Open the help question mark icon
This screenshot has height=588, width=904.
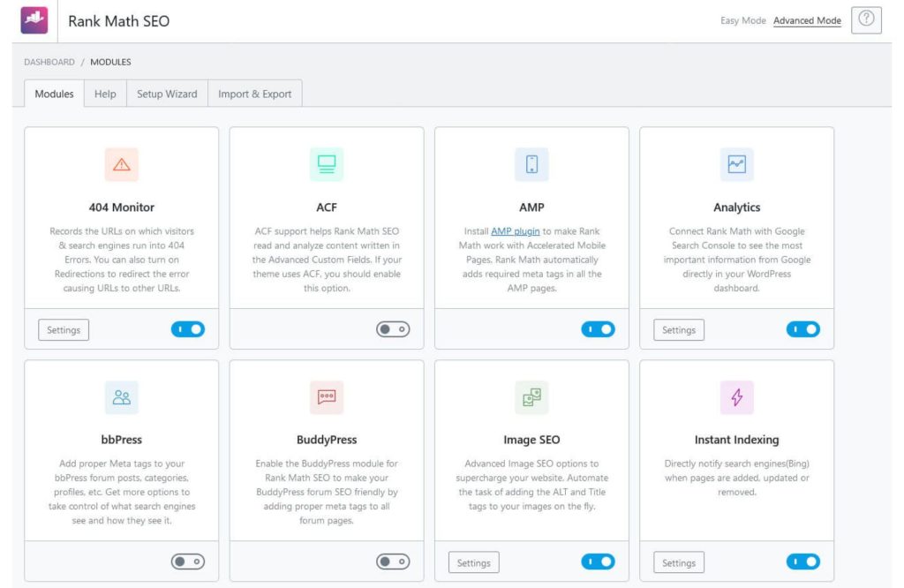point(866,19)
